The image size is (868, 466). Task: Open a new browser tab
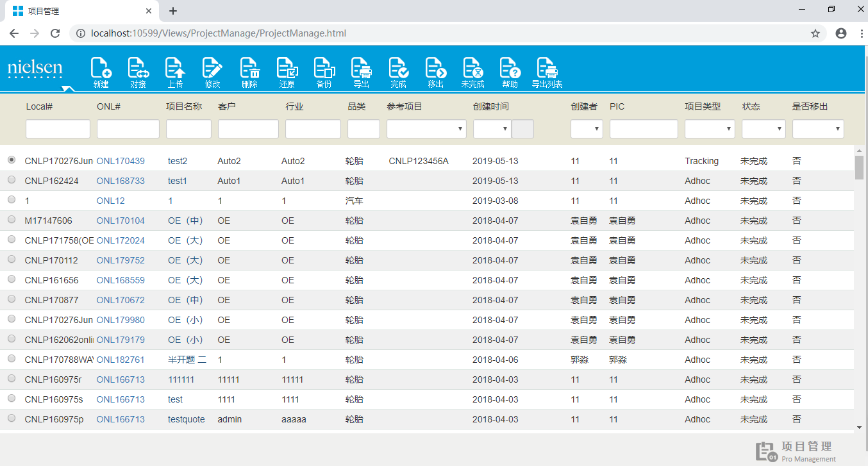(x=173, y=11)
